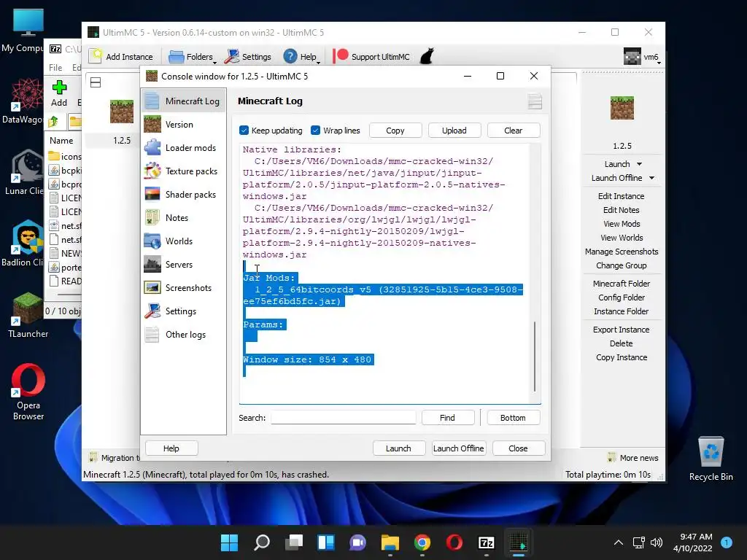Click the console Settings wrench icon
Viewport: 747px width, 560px height.
pos(152,311)
